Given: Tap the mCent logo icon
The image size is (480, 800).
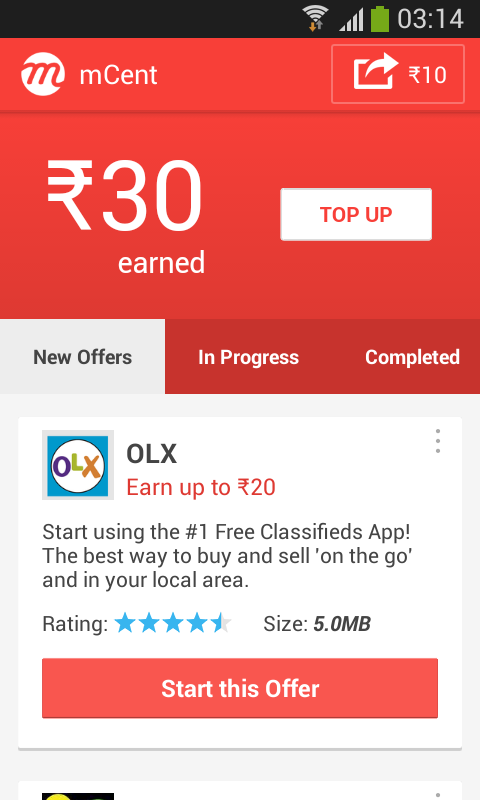Looking at the screenshot, I should pyautogui.click(x=43, y=74).
